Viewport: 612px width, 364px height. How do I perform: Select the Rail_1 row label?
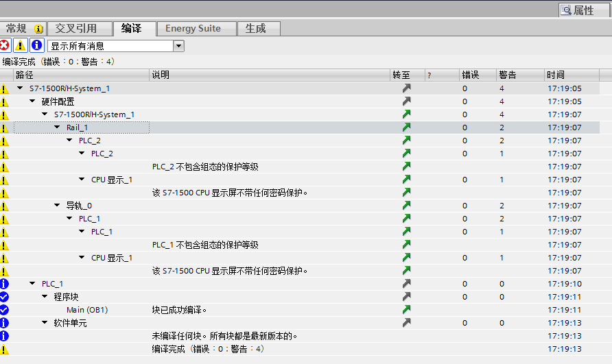coord(77,128)
